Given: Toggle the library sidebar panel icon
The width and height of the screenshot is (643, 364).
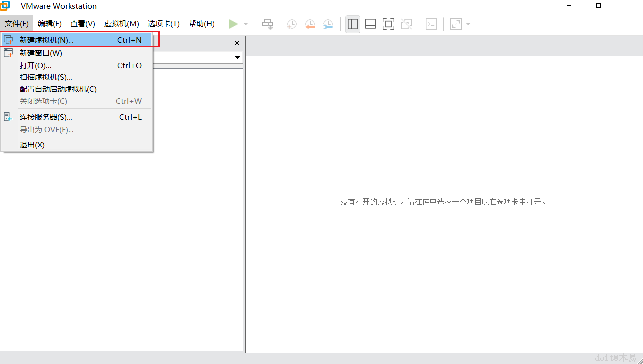Looking at the screenshot, I should pyautogui.click(x=353, y=24).
